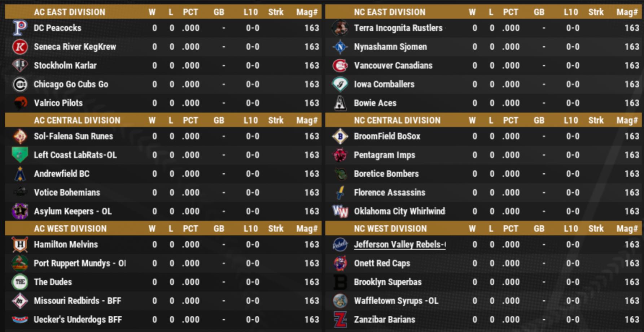Click the Zanzibar Barians Z logo
The image size is (644, 332).
click(340, 320)
